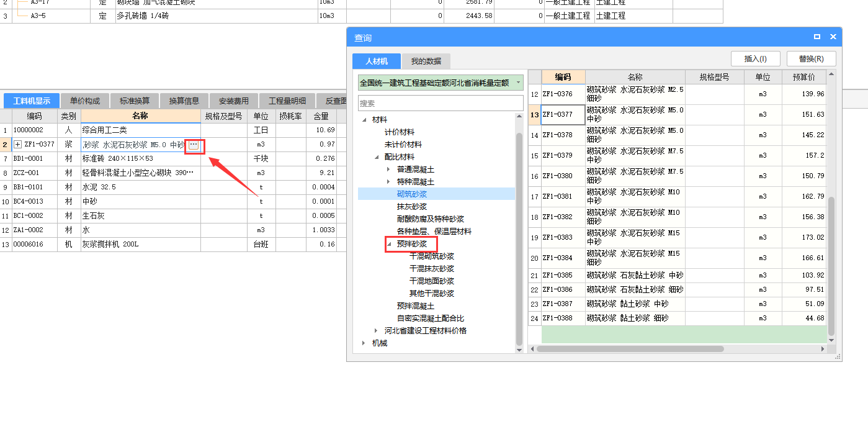Select row ZF1-0383 水泥石灰砂浆 M15 中砂
The image size is (868, 447).
(x=678, y=238)
